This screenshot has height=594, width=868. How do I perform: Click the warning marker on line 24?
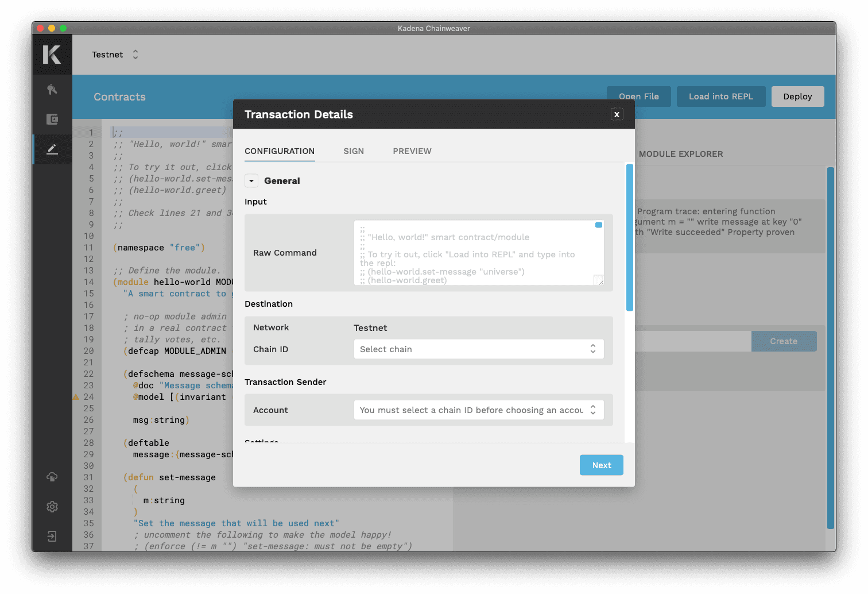76,396
